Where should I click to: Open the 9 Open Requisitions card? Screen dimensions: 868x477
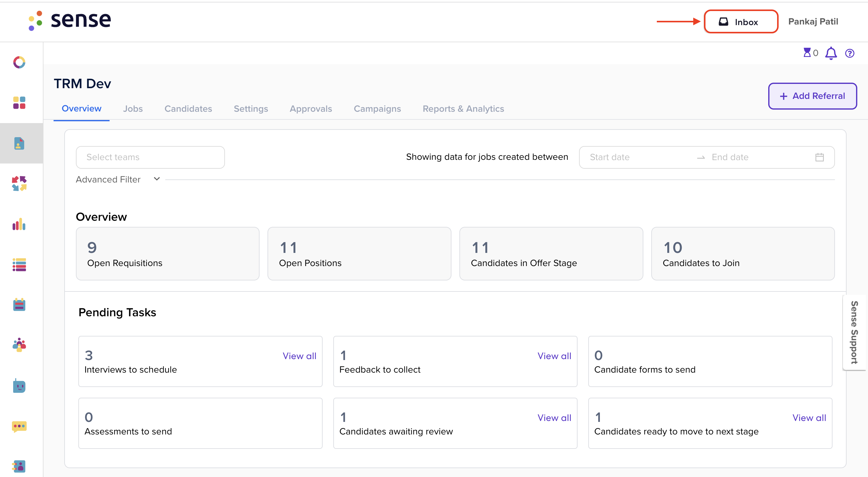[x=167, y=254]
